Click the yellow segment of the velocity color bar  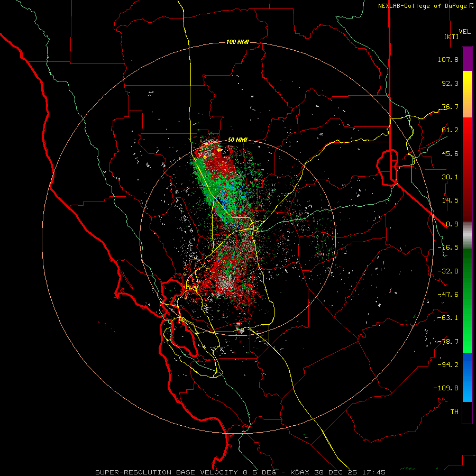pyautogui.click(x=467, y=94)
